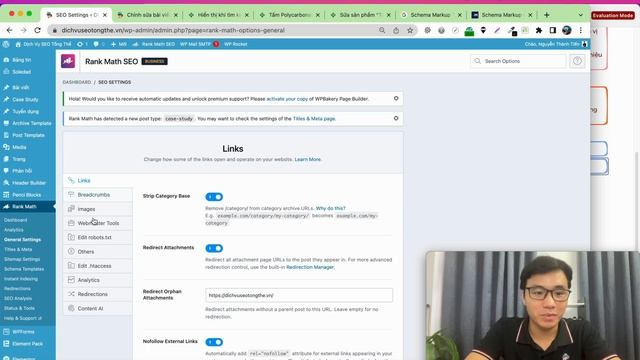
Task: Click Rank Math SEO in admin bar
Action: [154, 44]
